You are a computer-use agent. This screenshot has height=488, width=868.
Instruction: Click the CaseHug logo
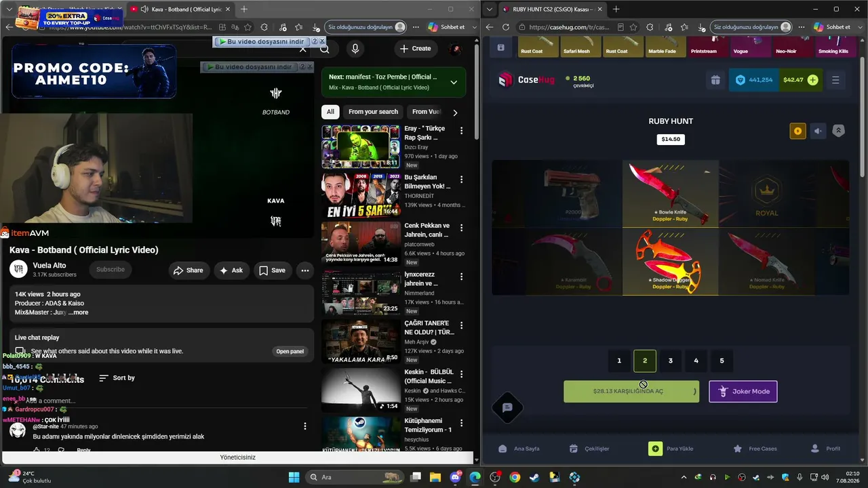pos(526,80)
